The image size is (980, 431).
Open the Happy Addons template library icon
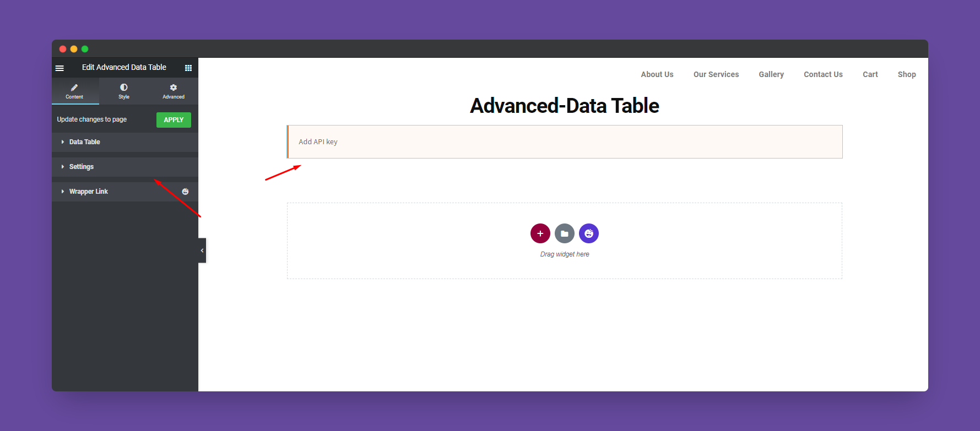pos(588,233)
